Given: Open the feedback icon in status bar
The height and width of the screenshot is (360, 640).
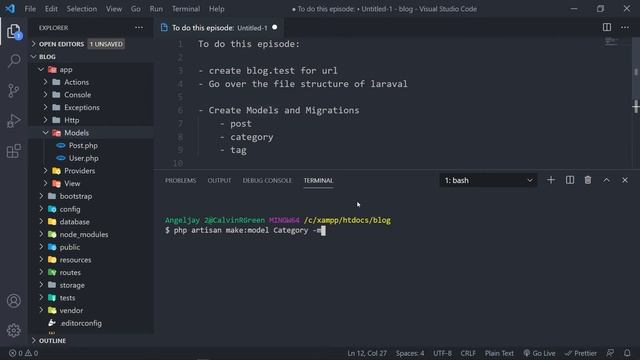Looking at the screenshot, I should (x=610, y=353).
